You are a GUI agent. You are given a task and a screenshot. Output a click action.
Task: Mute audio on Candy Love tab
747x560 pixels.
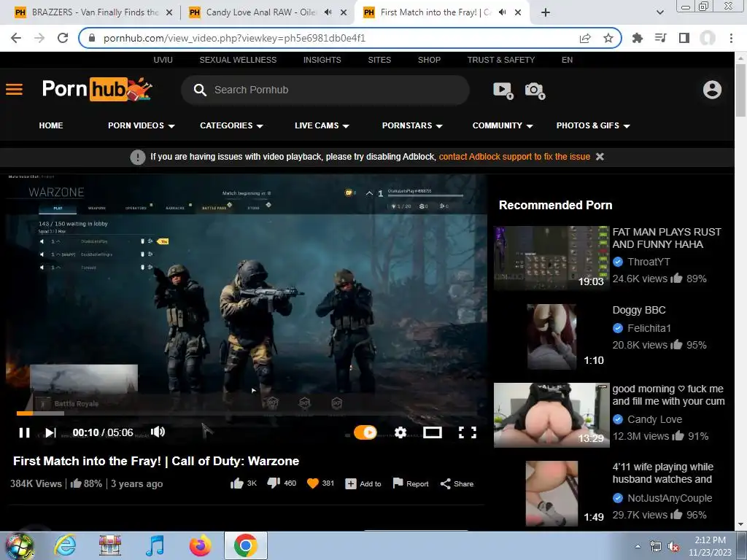coord(328,12)
